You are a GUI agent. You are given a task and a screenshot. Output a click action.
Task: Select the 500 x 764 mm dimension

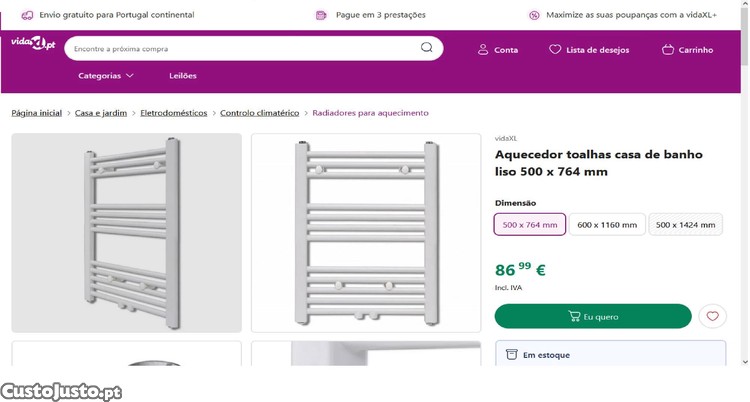pos(529,225)
